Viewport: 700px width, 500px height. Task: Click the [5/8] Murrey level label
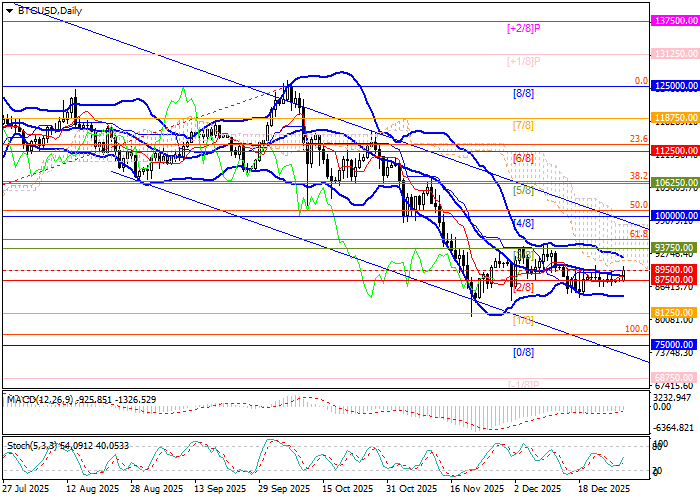(x=523, y=190)
